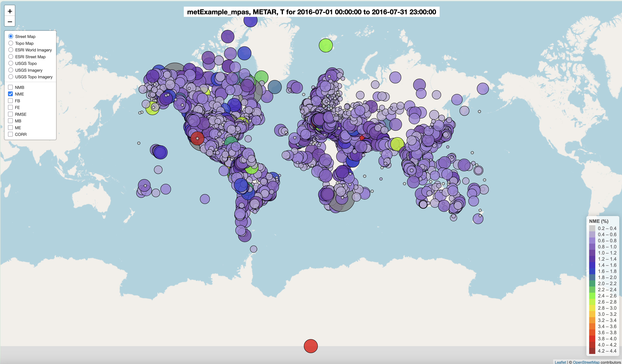Click the 0.2 – 0.4 legend swatch
Screen dimensions: 622x364
(x=592, y=228)
